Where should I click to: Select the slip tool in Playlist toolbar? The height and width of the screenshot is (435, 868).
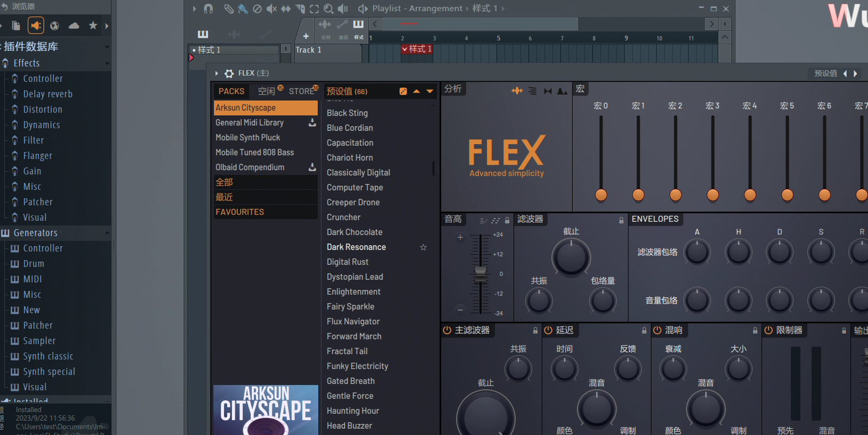tap(286, 9)
